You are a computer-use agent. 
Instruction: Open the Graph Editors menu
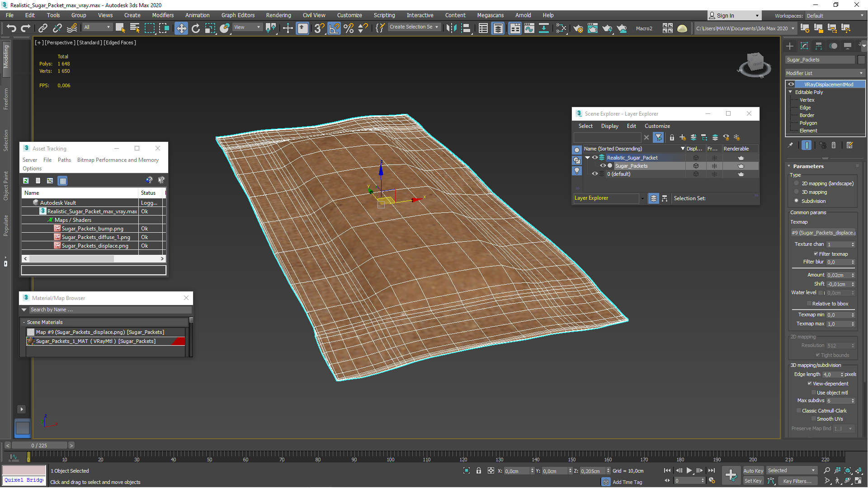coord(238,15)
